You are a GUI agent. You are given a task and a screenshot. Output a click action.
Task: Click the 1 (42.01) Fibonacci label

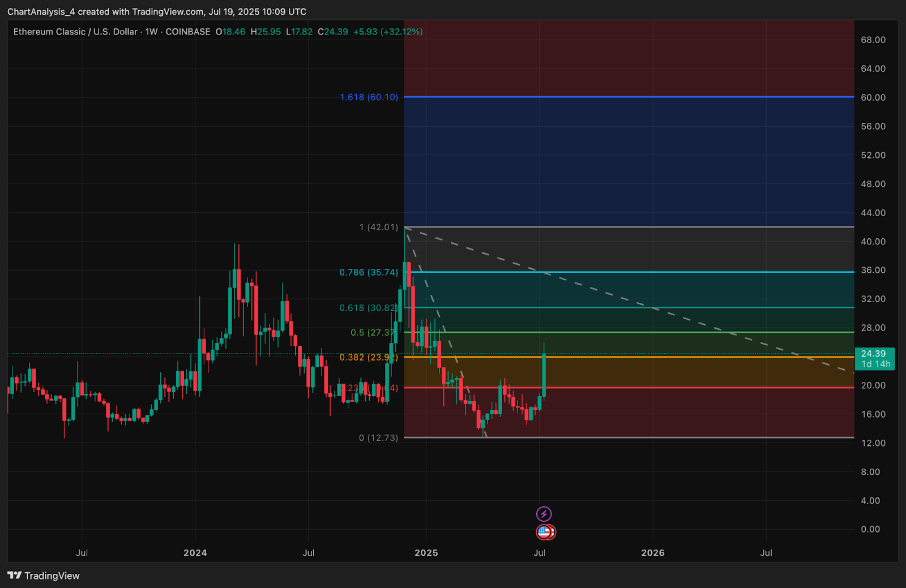point(378,227)
